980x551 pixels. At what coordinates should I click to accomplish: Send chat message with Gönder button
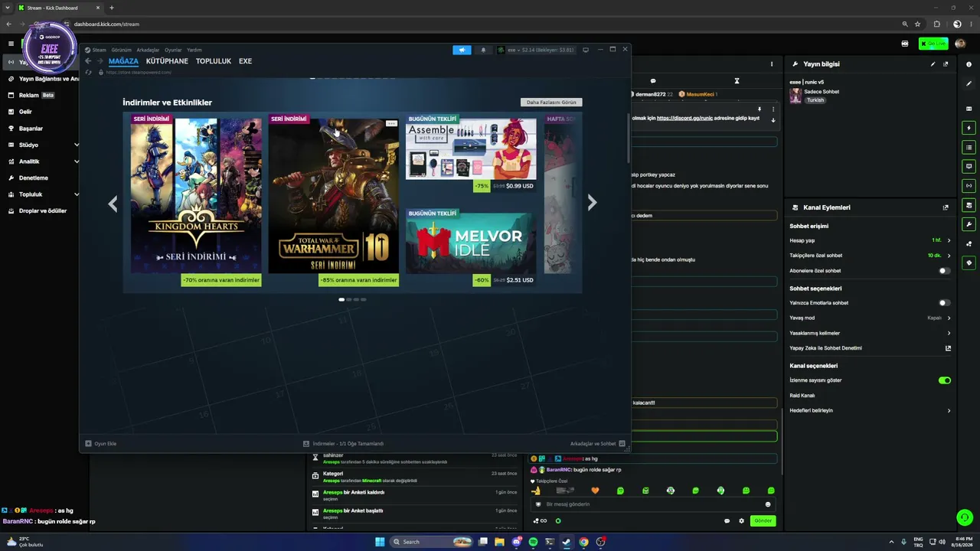click(x=763, y=521)
